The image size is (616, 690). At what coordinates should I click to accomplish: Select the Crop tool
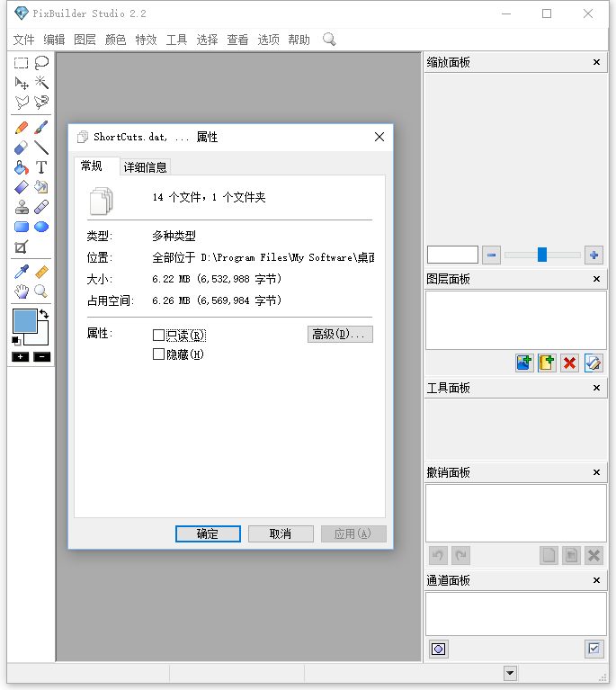(22, 247)
